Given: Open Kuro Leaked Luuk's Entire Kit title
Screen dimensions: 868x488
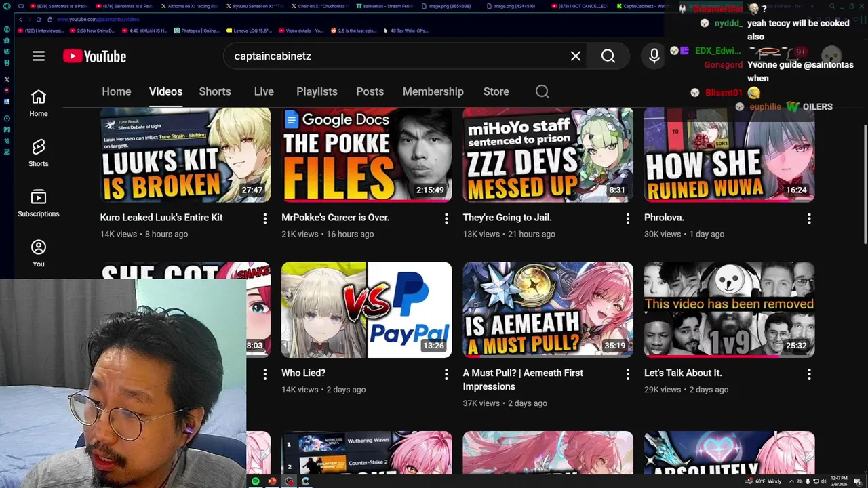Looking at the screenshot, I should pyautogui.click(x=161, y=218).
